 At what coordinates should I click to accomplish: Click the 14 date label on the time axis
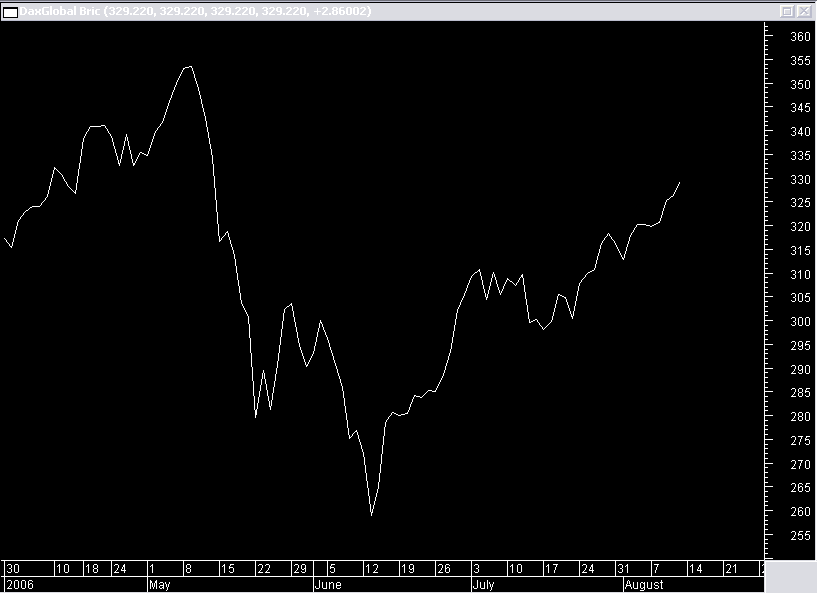695,569
